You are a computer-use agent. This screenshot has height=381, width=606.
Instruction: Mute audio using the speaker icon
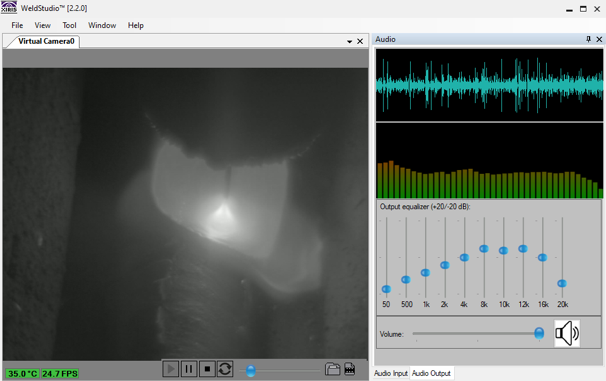point(567,333)
